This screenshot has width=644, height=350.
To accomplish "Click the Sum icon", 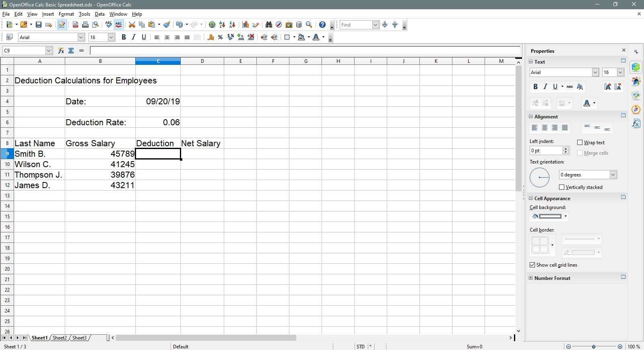I will tap(71, 50).
